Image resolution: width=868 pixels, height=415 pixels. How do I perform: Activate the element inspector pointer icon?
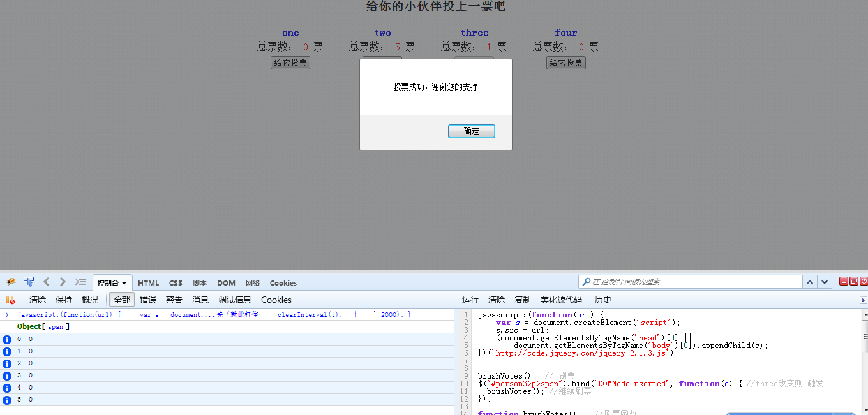point(29,282)
